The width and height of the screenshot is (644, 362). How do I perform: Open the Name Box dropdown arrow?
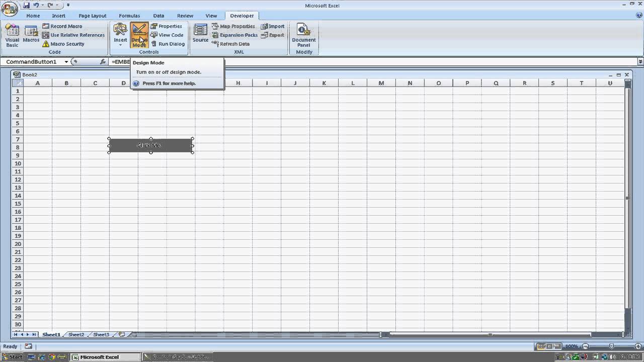coord(66,62)
